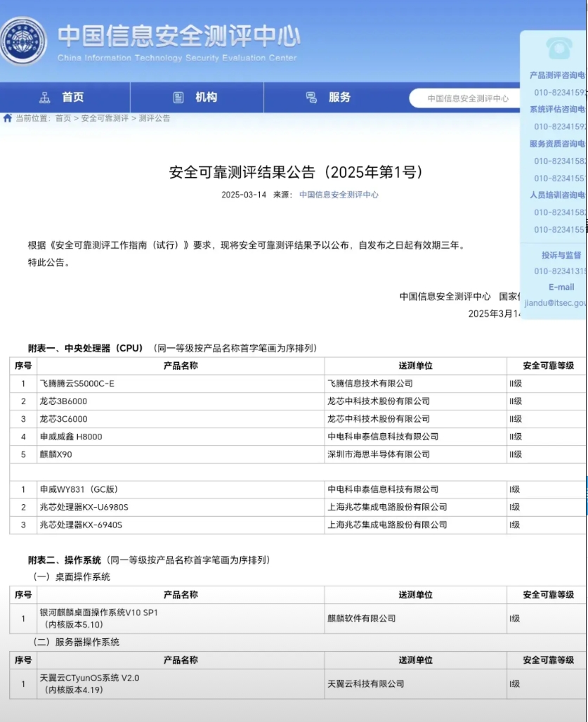Click the 安全可靠等级 header in the CPU table
This screenshot has width=588, height=722.
[548, 366]
